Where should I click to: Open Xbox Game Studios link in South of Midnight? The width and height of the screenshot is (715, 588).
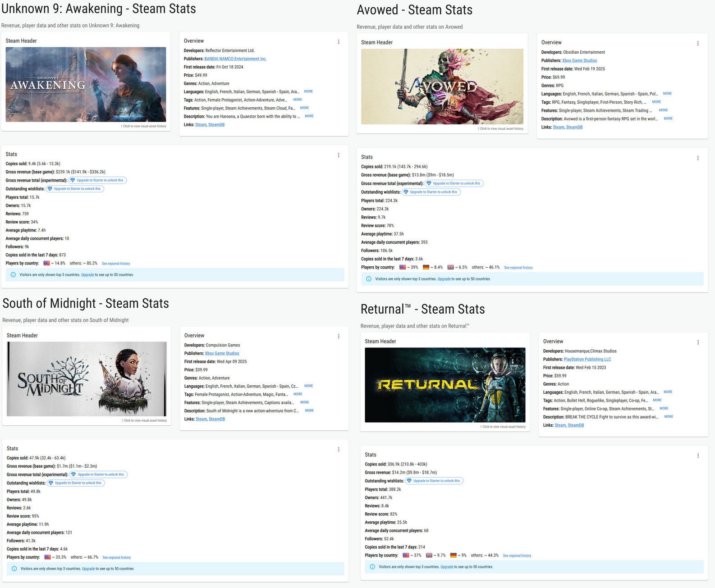coord(222,353)
